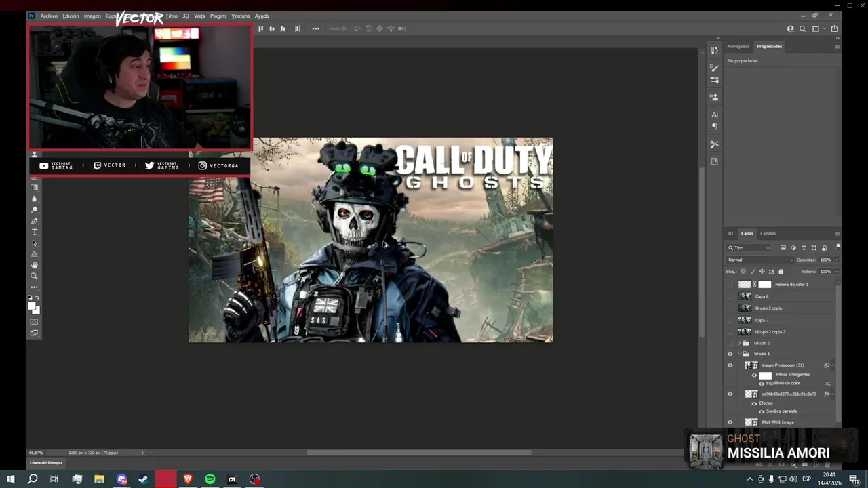
Task: Select the Pen tool
Action: coord(35,221)
